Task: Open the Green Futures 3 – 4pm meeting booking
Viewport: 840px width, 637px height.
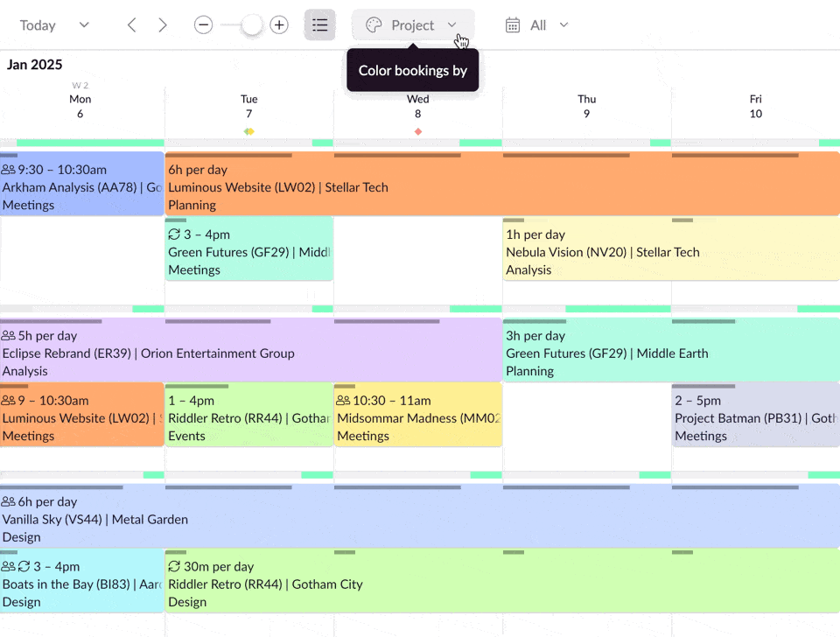Action: (x=249, y=248)
